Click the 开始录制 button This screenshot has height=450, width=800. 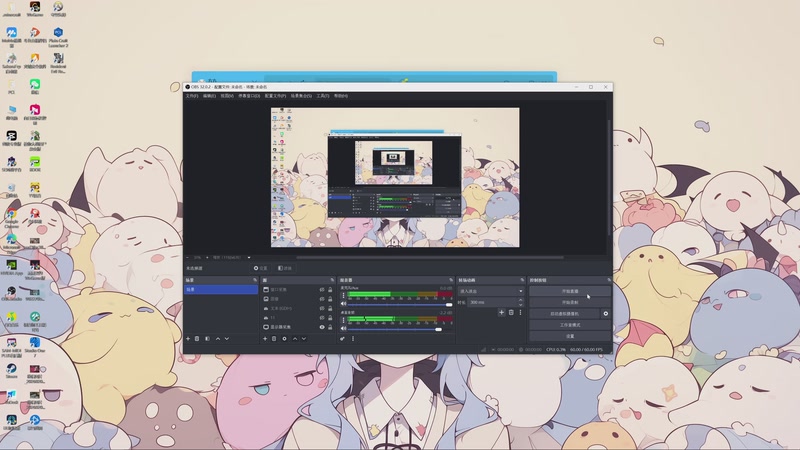tap(570, 303)
